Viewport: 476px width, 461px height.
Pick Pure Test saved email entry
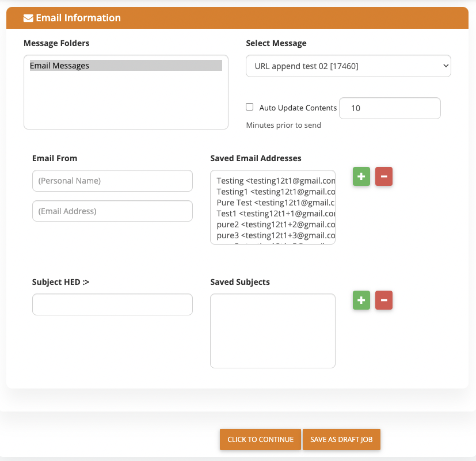tap(276, 203)
